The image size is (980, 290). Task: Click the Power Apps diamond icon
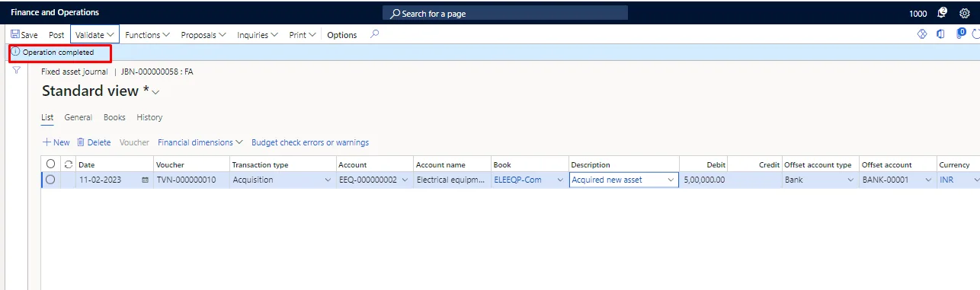coord(921,34)
